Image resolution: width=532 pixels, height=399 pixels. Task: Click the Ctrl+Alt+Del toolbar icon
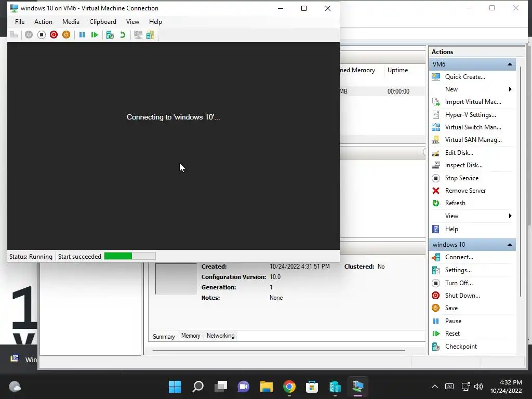(14, 35)
